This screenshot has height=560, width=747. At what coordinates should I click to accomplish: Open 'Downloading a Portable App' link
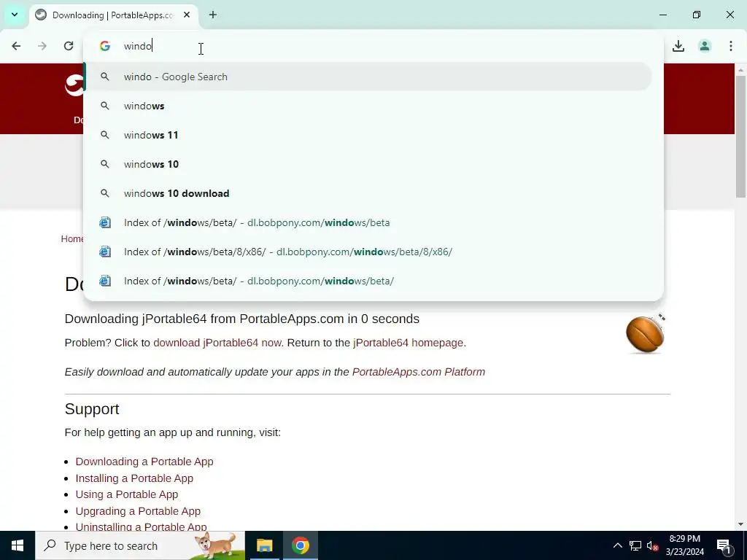point(144,462)
